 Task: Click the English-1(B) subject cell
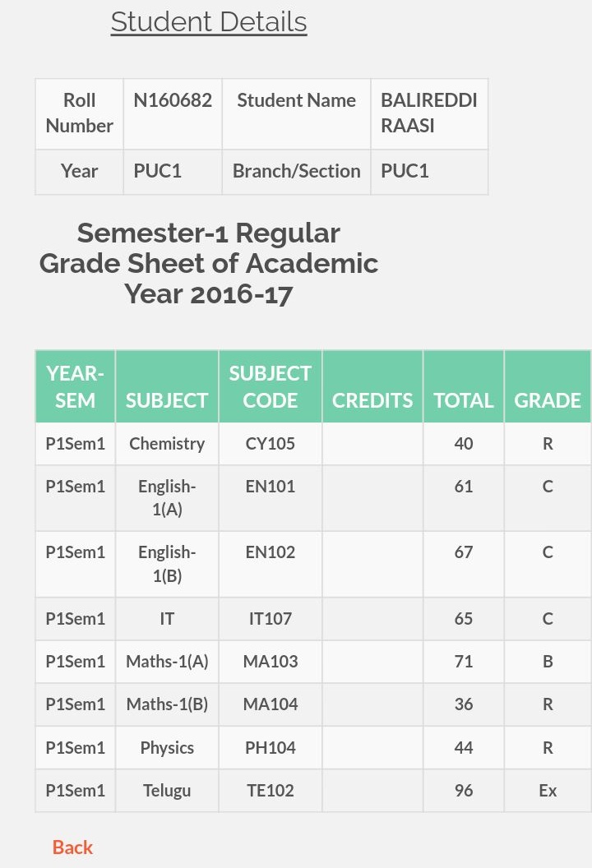(167, 564)
